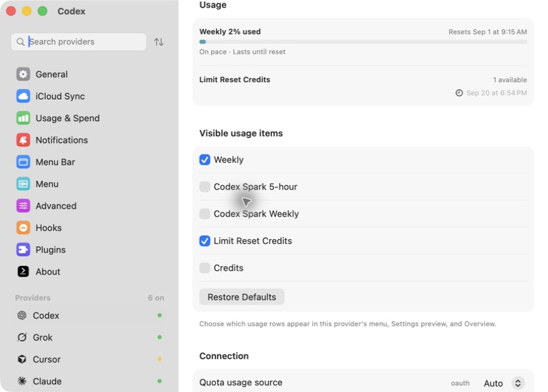Viewport: 548px width, 392px height.
Task: Click the Limit Reset Credits usage label
Action: coord(234,79)
